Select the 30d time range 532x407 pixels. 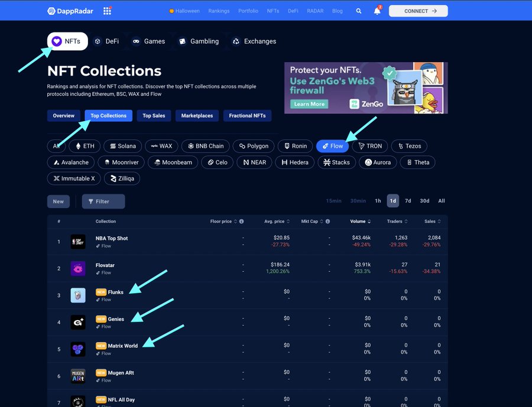tap(425, 201)
